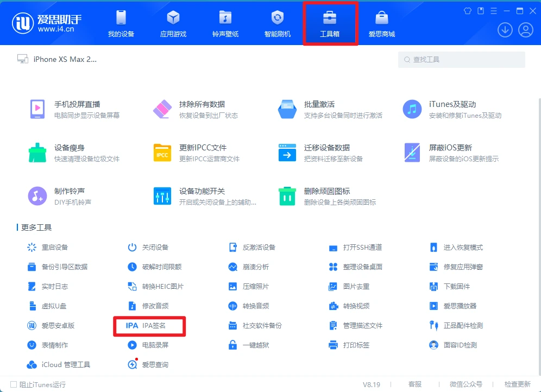Click inside the 查找工具 search field
Image resolution: width=541 pixels, height=392 pixels.
click(x=461, y=59)
